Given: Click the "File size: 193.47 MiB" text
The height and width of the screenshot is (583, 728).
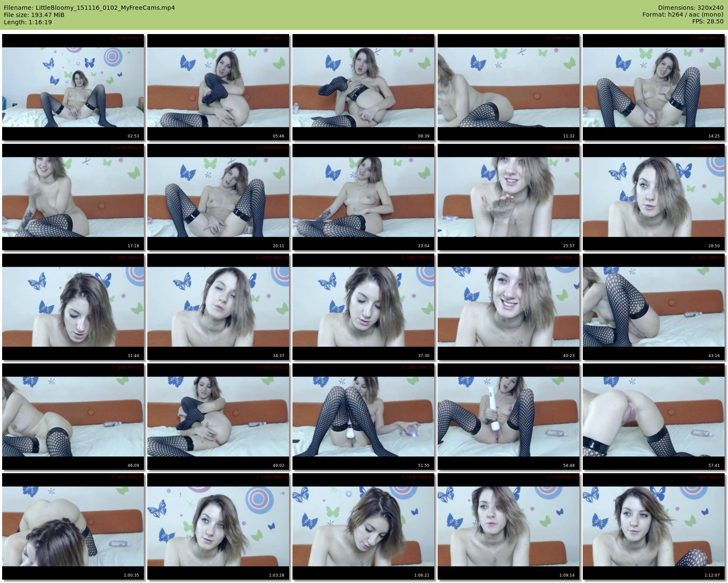Looking at the screenshot, I should [x=34, y=15].
